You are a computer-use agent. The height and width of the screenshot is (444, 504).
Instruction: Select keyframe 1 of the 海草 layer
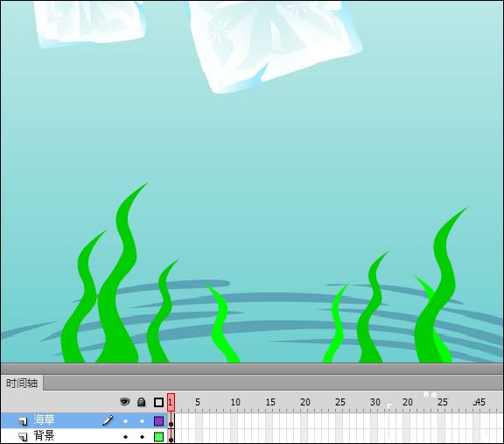tap(171, 421)
